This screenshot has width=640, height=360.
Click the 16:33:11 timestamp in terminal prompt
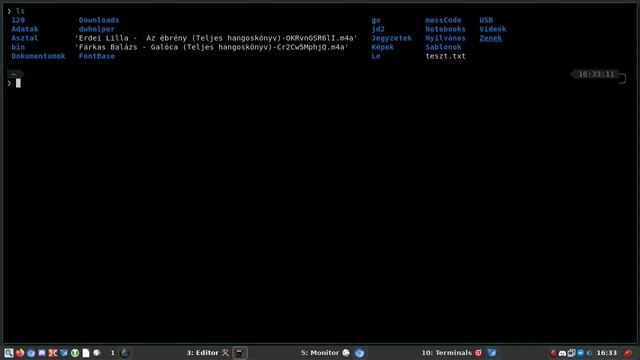click(x=596, y=74)
